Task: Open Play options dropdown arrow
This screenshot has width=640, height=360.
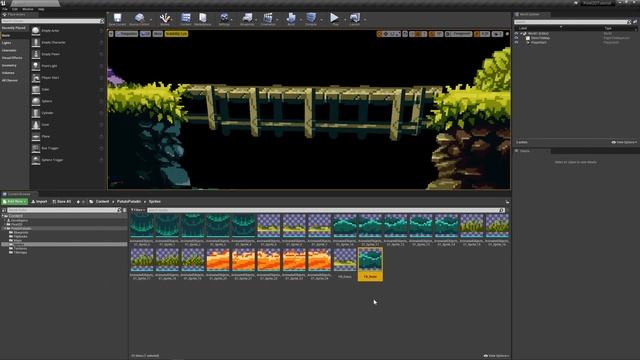Action: click(344, 19)
